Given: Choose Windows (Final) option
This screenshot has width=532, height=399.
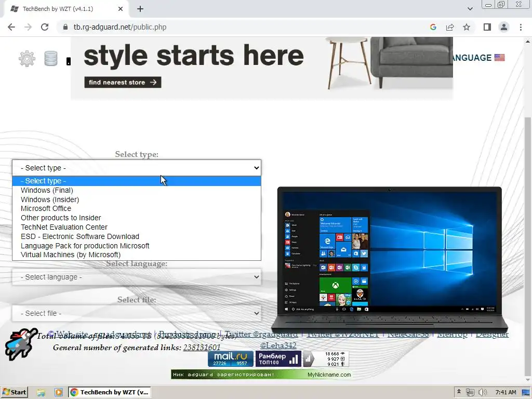Looking at the screenshot, I should click(x=137, y=190).
